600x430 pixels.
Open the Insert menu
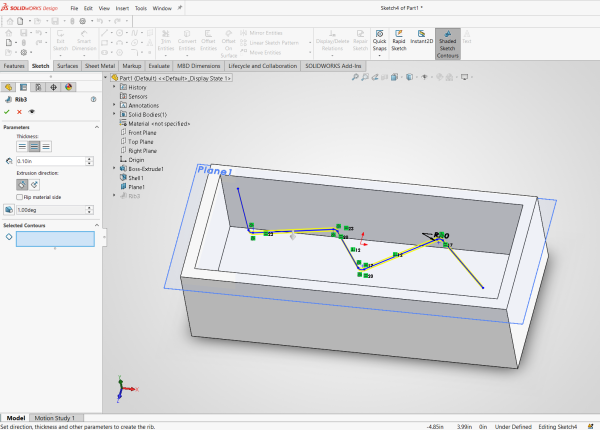tap(122, 8)
